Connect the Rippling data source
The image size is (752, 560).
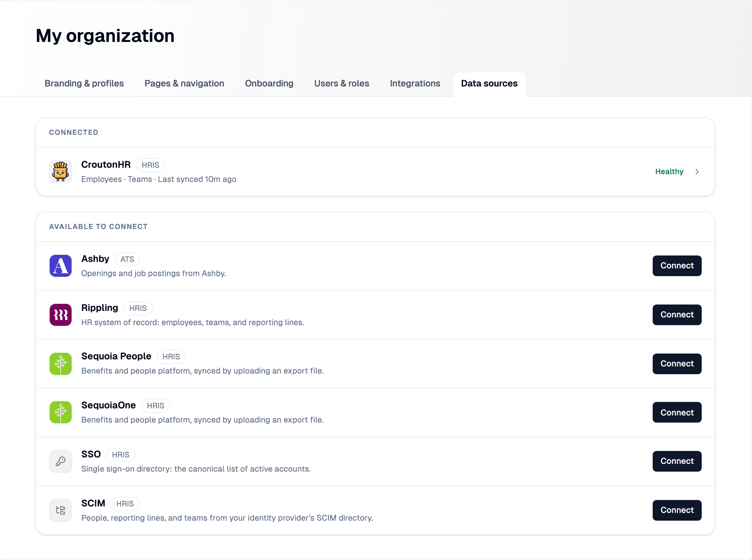tap(677, 315)
